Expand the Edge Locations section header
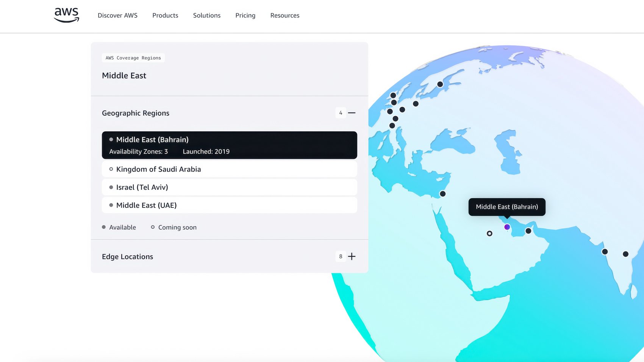This screenshot has height=362, width=644. pos(128,257)
